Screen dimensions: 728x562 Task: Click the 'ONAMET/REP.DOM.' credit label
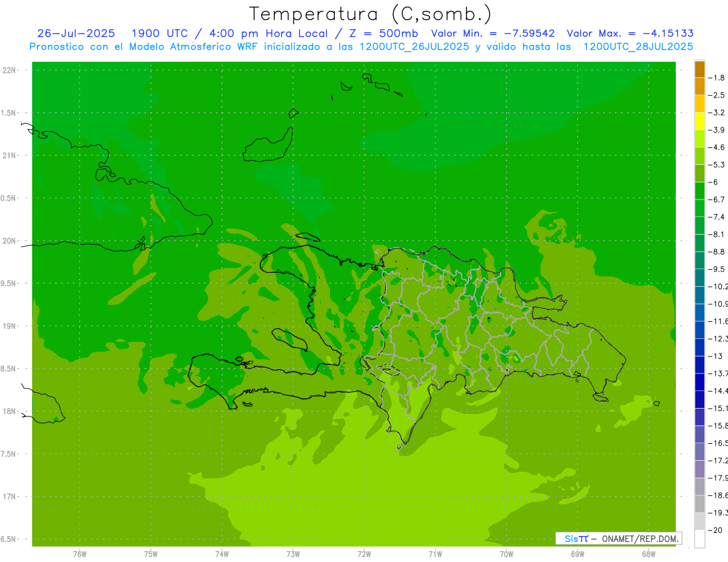click(x=639, y=538)
